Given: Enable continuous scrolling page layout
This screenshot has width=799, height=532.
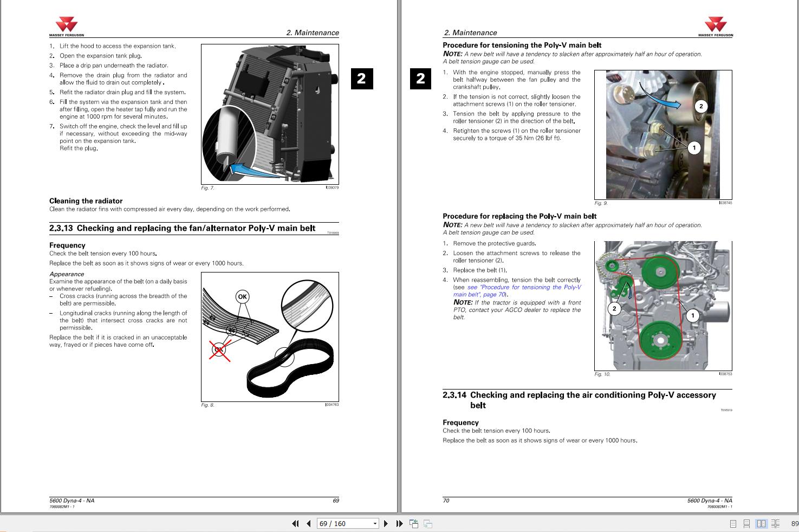Looking at the screenshot, I should click(746, 523).
